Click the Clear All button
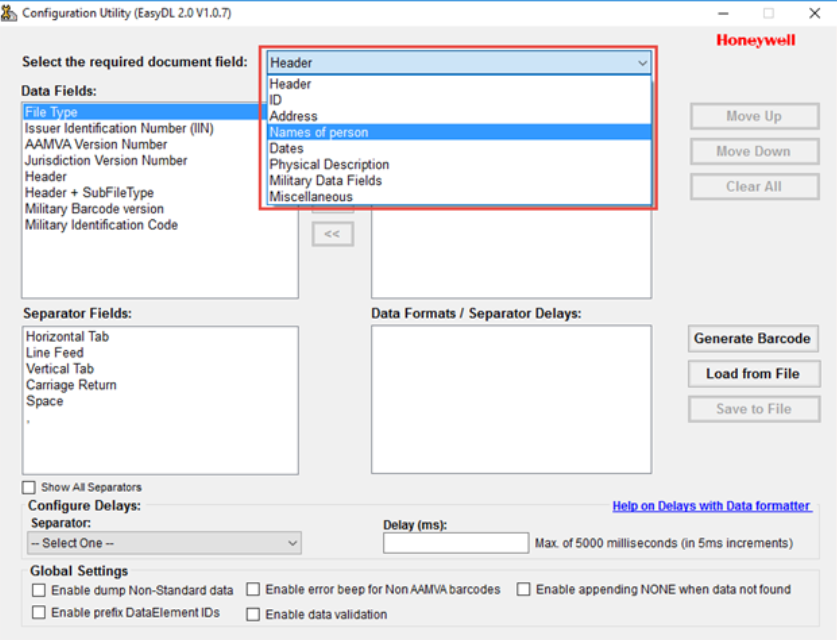This screenshot has width=837, height=640. coord(754,187)
